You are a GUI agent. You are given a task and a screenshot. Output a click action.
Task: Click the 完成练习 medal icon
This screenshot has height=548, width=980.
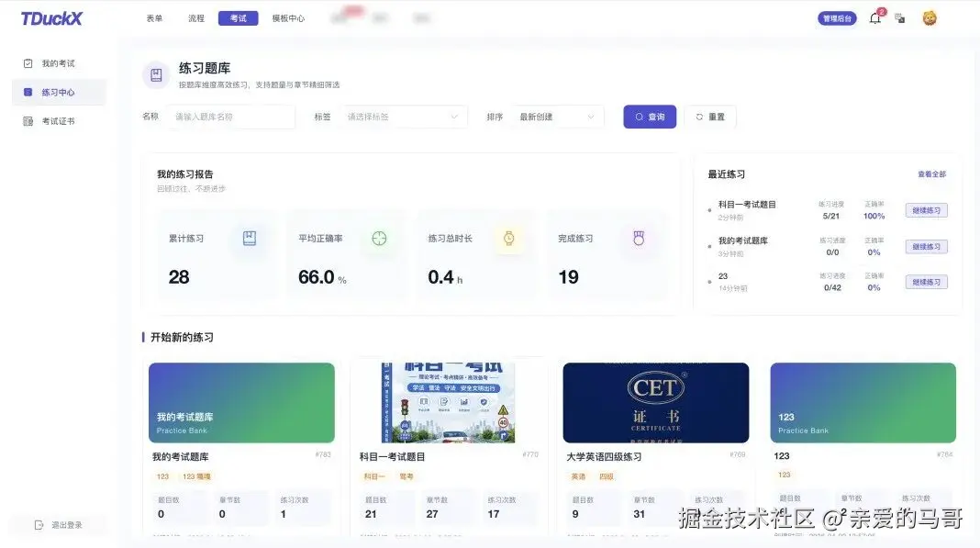pyautogui.click(x=639, y=239)
